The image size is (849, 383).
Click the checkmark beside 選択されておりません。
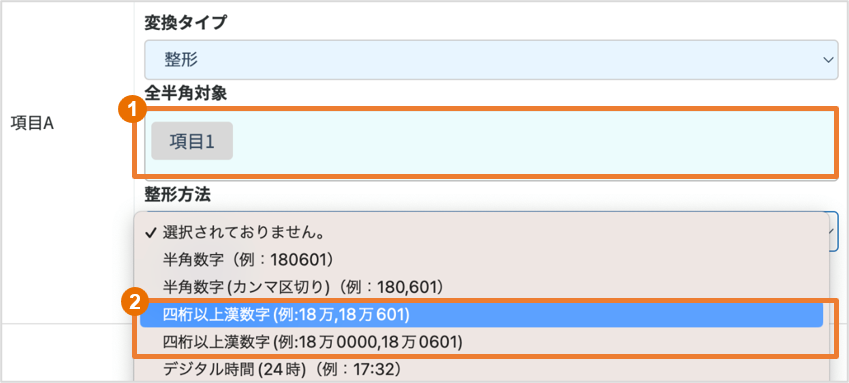pyautogui.click(x=154, y=233)
